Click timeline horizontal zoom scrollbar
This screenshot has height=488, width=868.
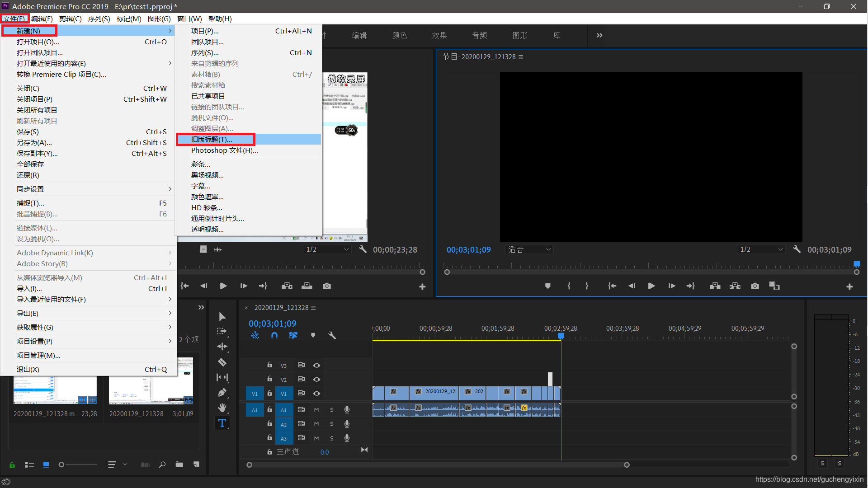point(438,465)
